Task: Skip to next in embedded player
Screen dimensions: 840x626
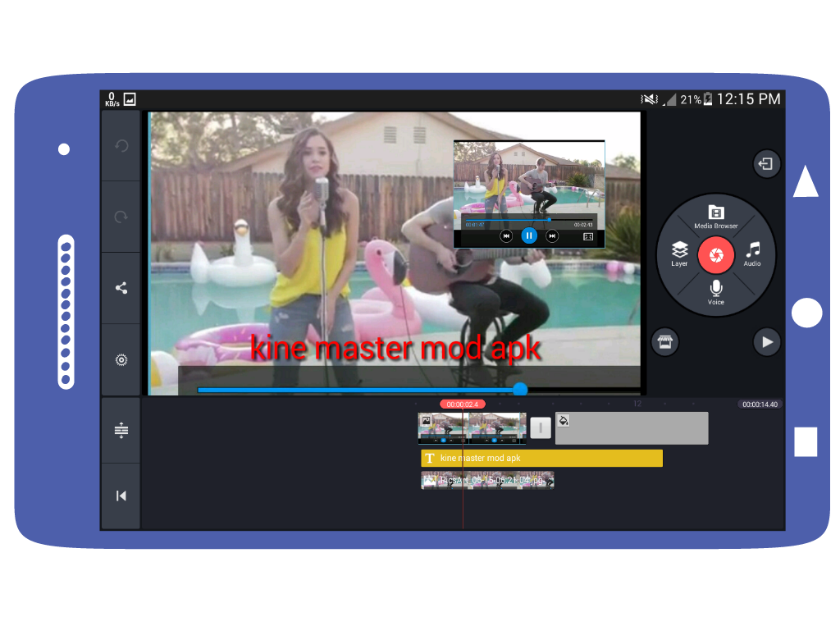Action: [552, 235]
